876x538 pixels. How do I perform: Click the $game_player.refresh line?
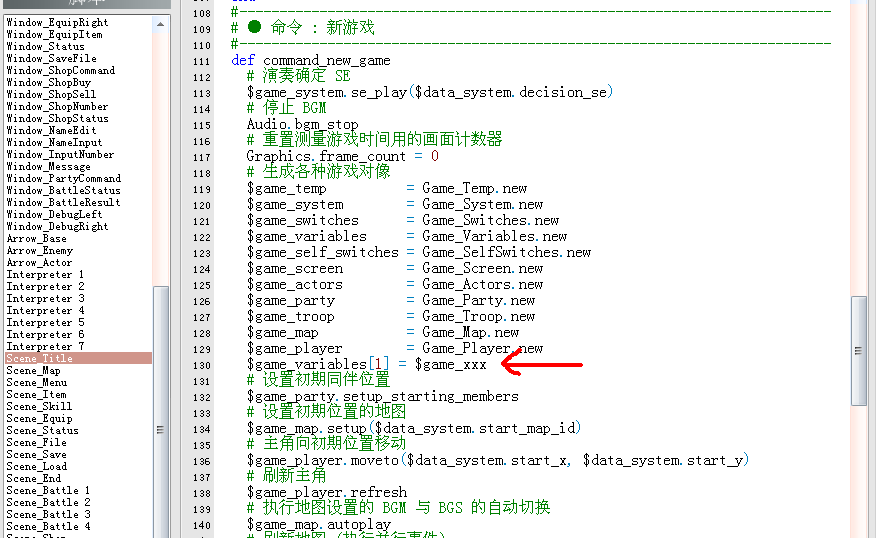point(326,493)
